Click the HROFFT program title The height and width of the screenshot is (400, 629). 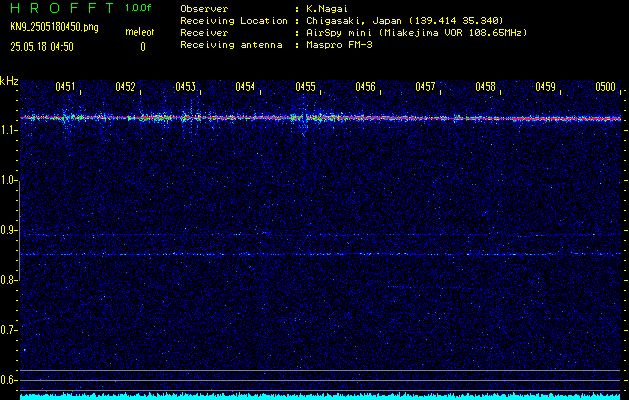62,8
